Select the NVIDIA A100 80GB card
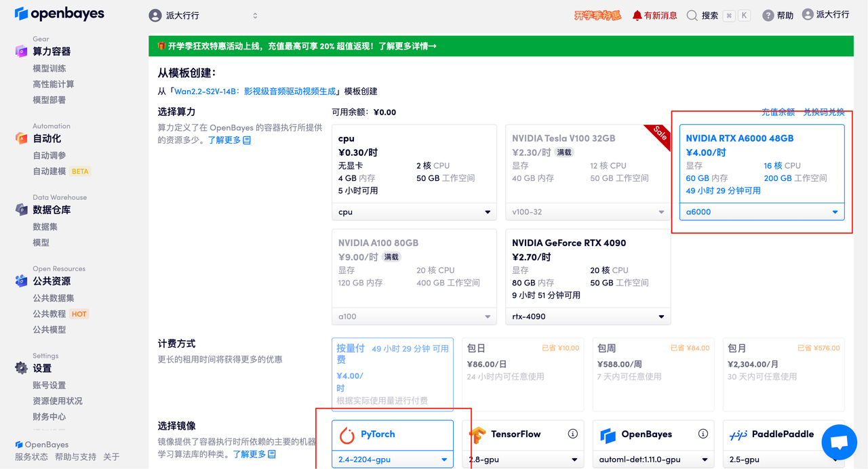This screenshot has width=868, height=469. (414, 269)
